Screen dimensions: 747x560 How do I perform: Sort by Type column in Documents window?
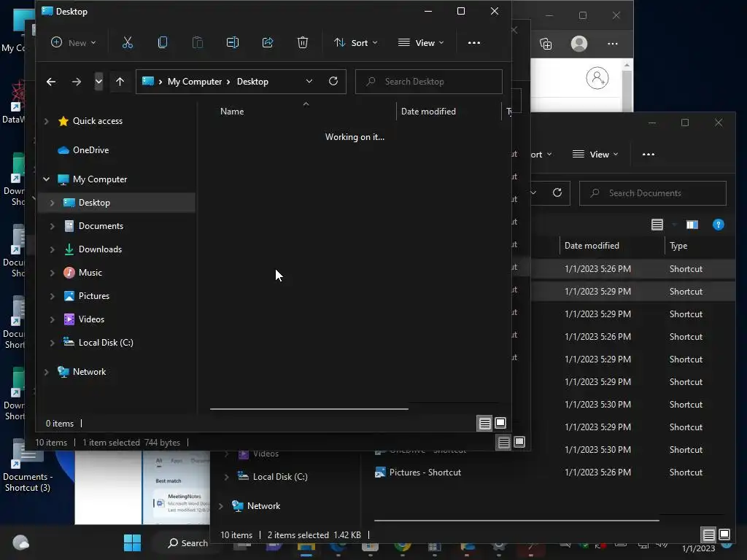[x=678, y=246]
